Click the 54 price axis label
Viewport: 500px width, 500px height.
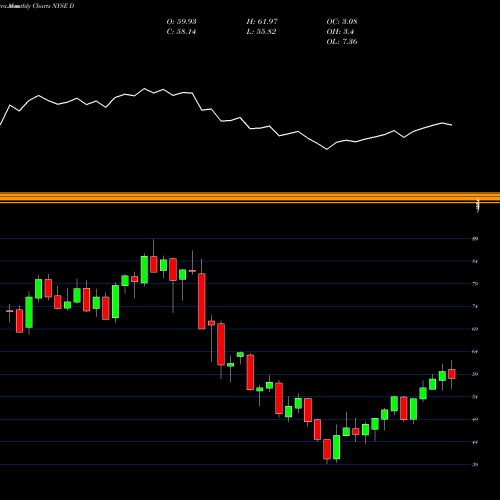475,397
